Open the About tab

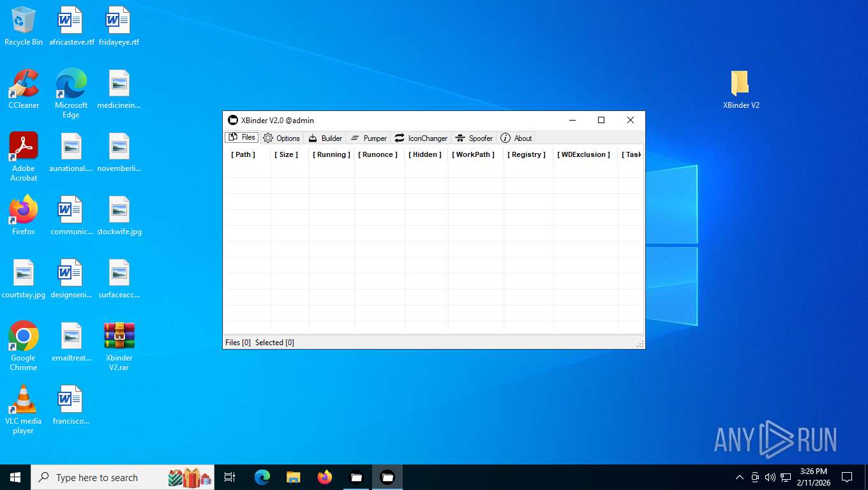516,138
